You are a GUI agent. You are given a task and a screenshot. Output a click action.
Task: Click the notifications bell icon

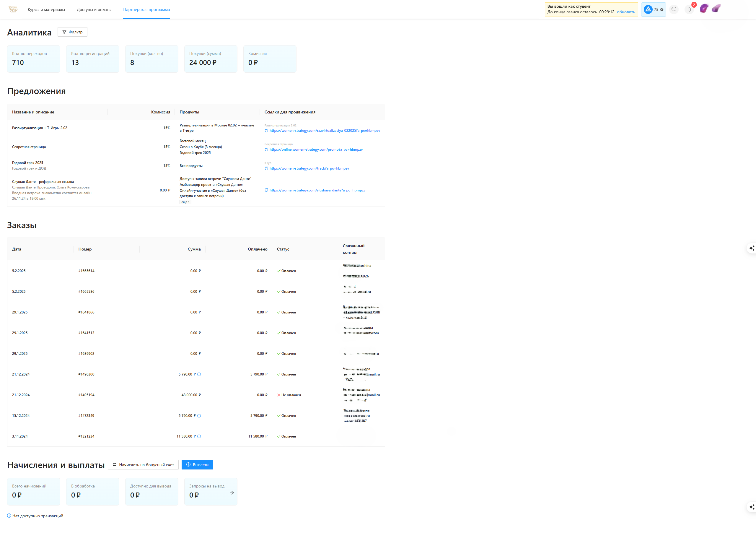click(x=689, y=9)
